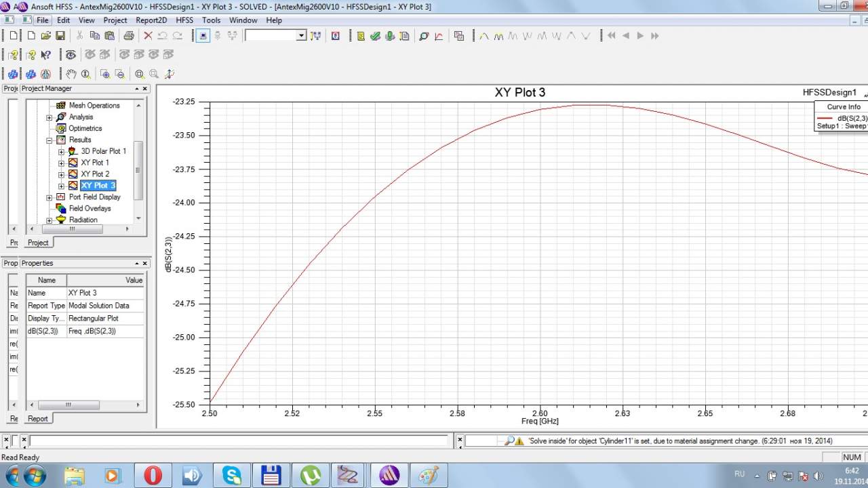Collapse the Results tree node

pos(50,140)
